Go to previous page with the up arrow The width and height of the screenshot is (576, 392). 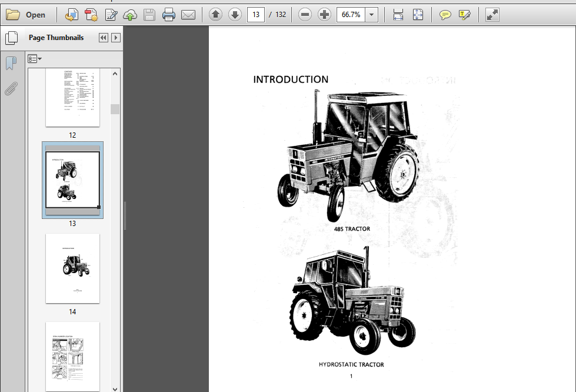[216, 15]
